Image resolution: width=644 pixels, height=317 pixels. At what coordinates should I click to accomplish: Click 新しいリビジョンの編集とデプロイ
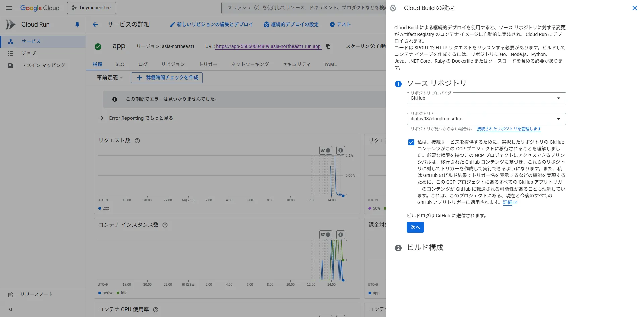point(211,24)
